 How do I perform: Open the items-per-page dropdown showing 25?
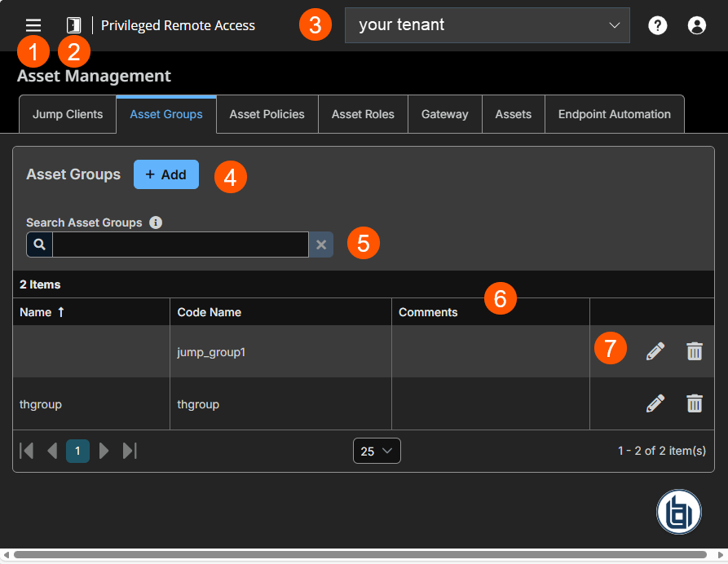click(x=376, y=450)
